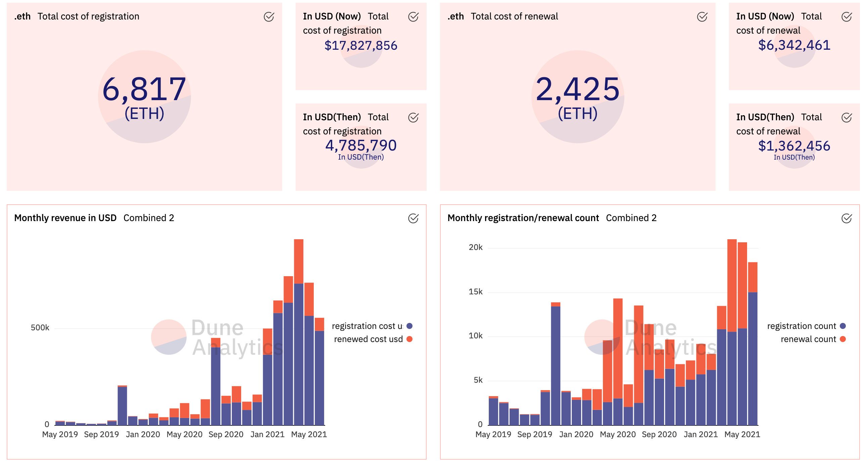Click renewal count red legend dot
868x461 pixels.
coord(843,339)
